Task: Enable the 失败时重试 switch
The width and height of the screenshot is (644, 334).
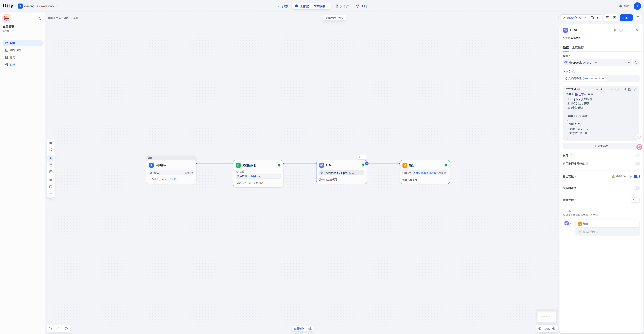Action: point(636,188)
